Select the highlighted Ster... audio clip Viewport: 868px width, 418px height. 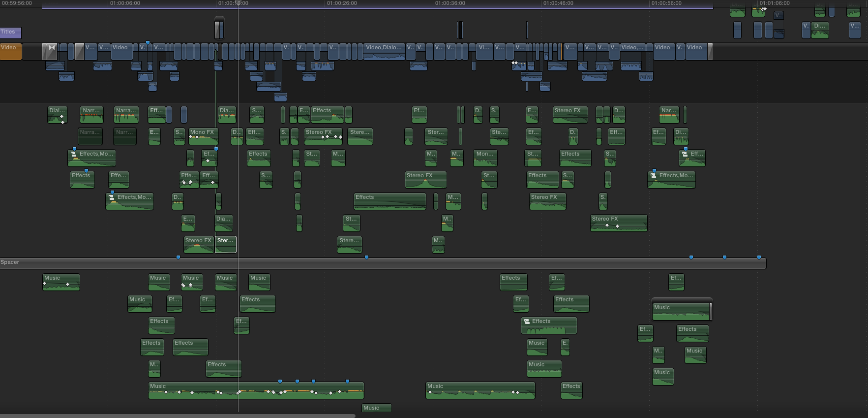pos(226,245)
